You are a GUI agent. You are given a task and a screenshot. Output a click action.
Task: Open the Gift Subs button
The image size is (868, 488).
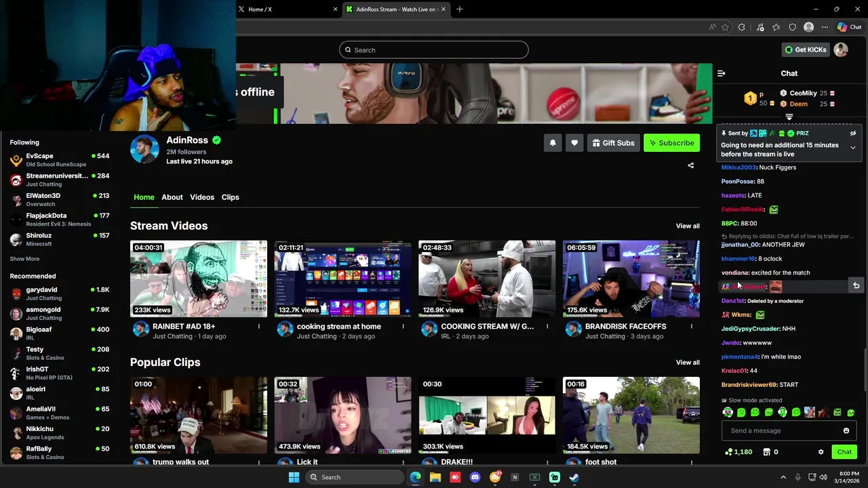coord(613,143)
